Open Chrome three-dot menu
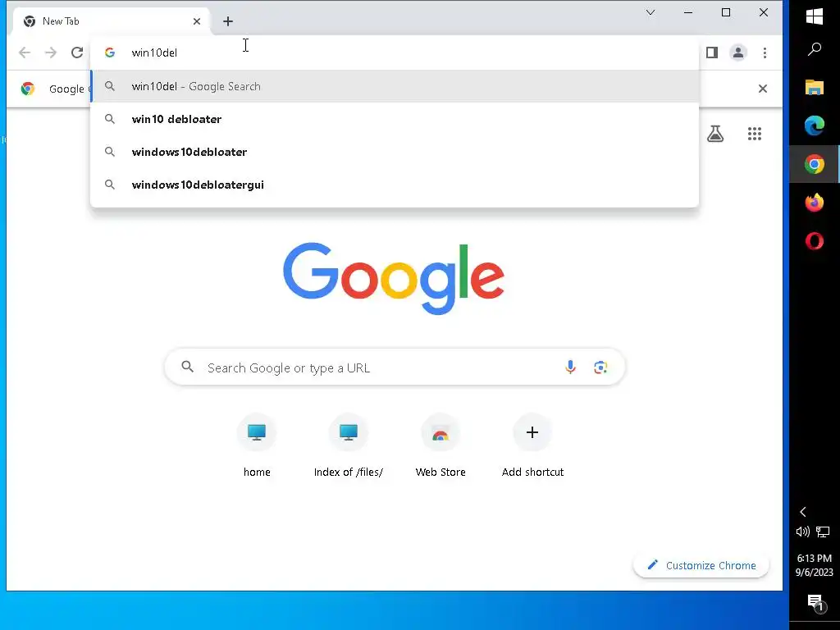This screenshot has height=630, width=840. tap(765, 52)
